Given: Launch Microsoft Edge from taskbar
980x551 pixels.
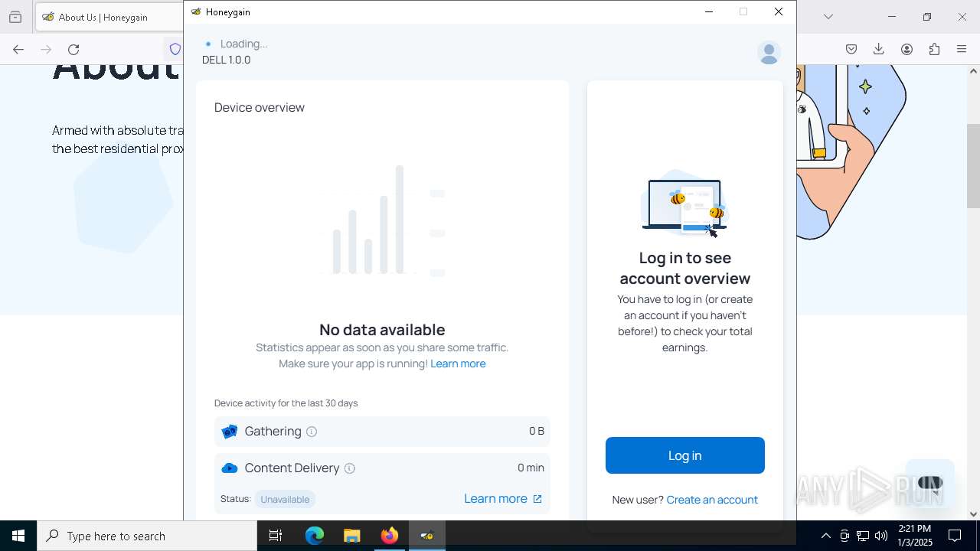Looking at the screenshot, I should (315, 536).
